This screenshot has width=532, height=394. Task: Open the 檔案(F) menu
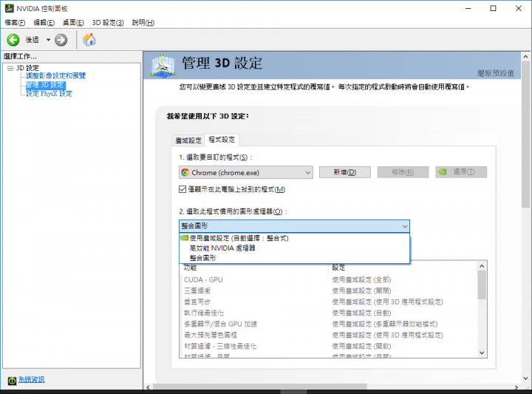tap(15, 23)
